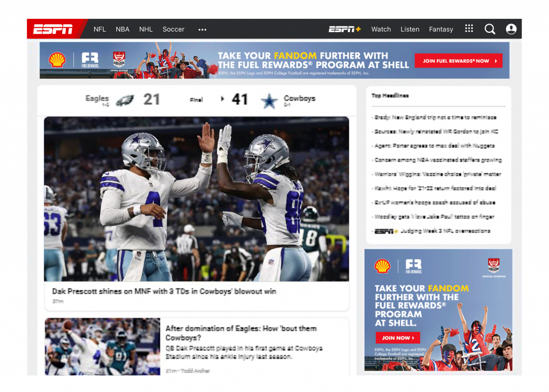549x392 pixels.
Task: Click the ESPN logo in header
Action: [x=53, y=29]
